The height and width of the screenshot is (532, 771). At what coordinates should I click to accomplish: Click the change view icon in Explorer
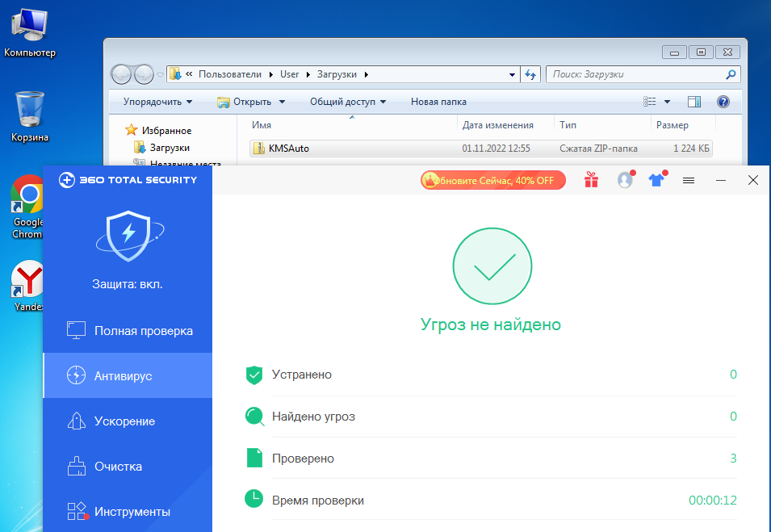coord(650,102)
